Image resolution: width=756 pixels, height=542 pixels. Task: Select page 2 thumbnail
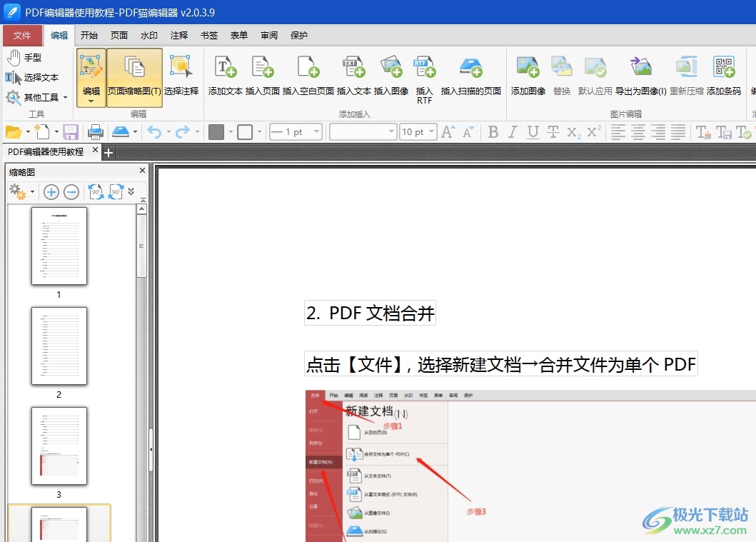(59, 346)
